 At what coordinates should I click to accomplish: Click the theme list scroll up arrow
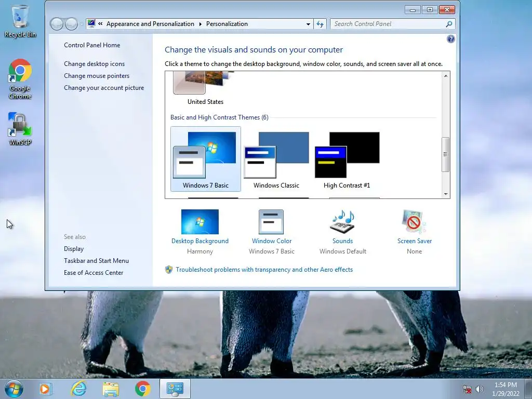pos(445,76)
